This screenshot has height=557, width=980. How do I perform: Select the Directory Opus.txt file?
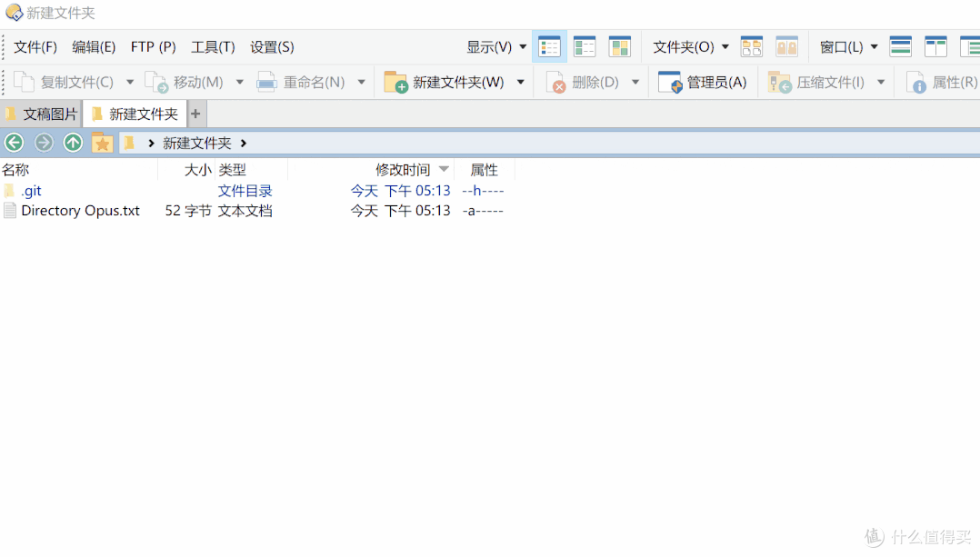pos(80,211)
